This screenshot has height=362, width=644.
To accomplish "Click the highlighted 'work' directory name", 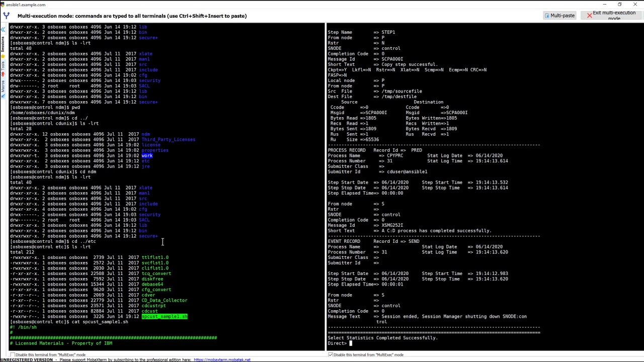I will click(x=147, y=155).
